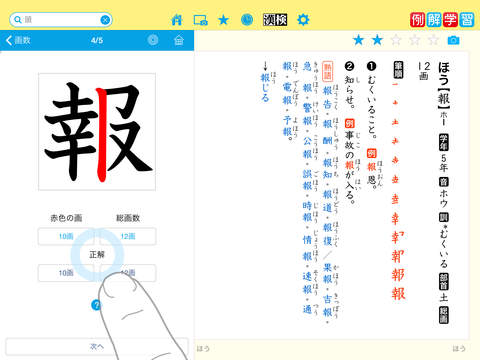The height and width of the screenshot is (360, 480).
Task: Tap the 訓 reading badge before むくいる
Action: [x=444, y=218]
